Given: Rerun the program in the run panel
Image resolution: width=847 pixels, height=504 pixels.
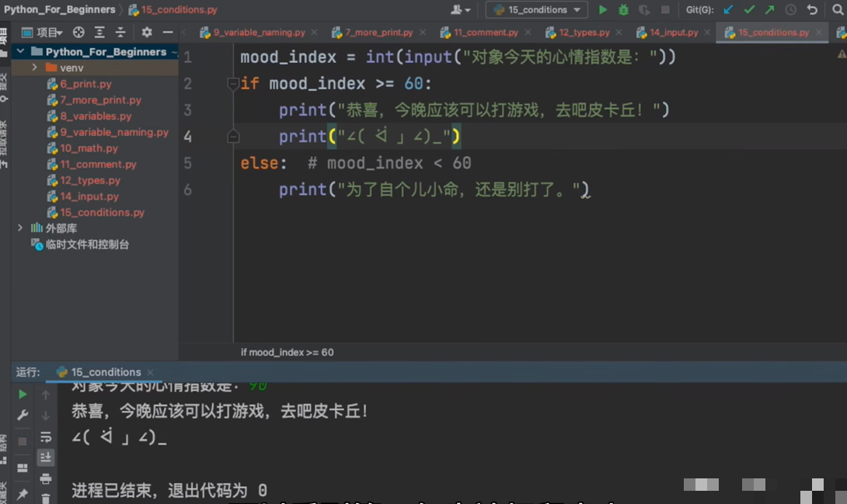Looking at the screenshot, I should point(23,395).
